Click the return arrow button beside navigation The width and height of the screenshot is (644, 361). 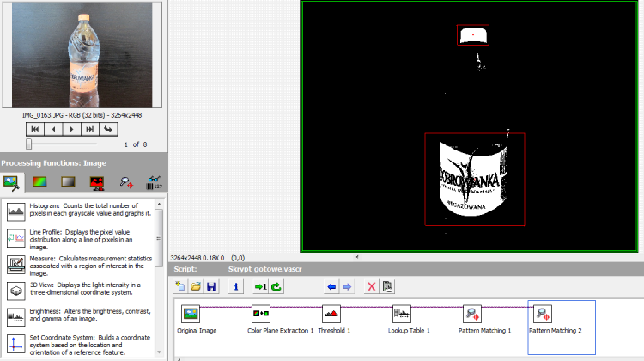[x=108, y=129]
